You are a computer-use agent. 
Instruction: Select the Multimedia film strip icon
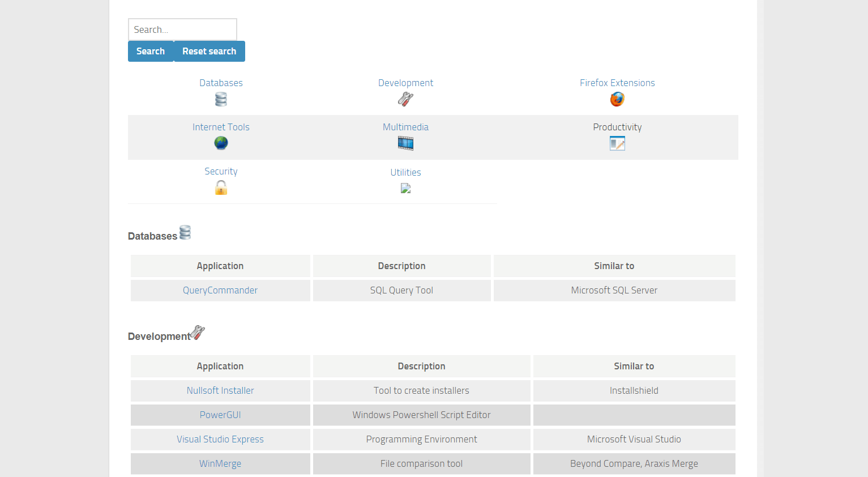coord(405,143)
